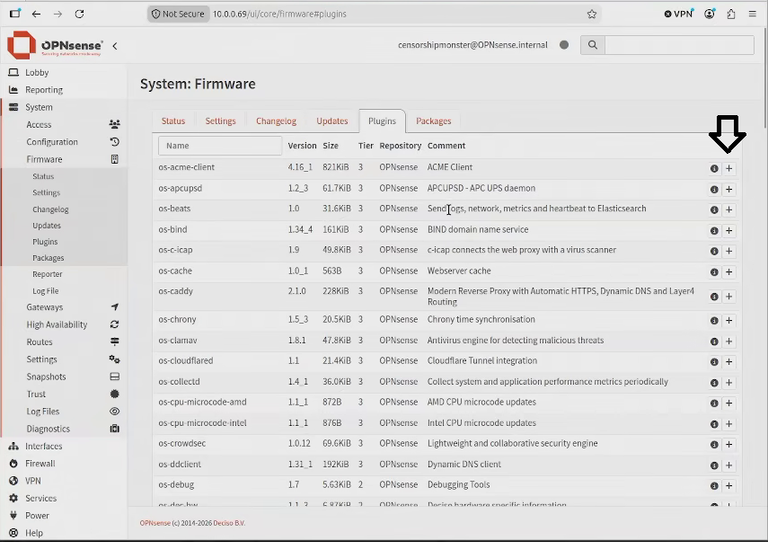768x542 pixels.
Task: Select the Plugins tab
Action: point(382,121)
